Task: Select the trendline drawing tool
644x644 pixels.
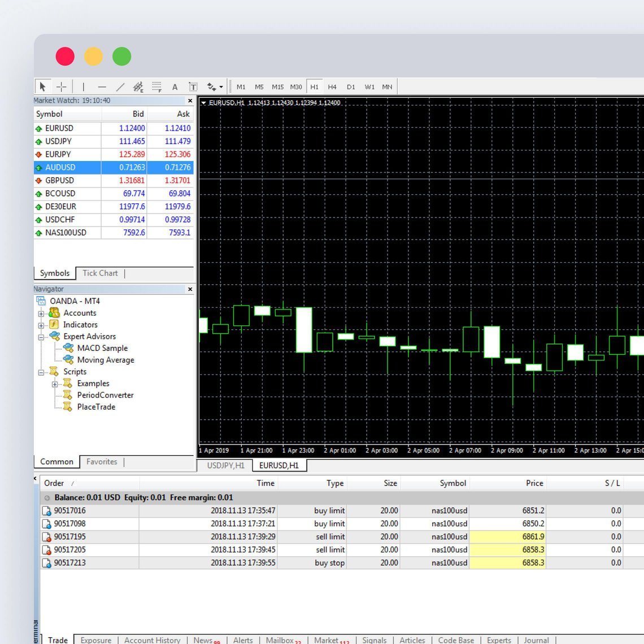Action: click(120, 86)
